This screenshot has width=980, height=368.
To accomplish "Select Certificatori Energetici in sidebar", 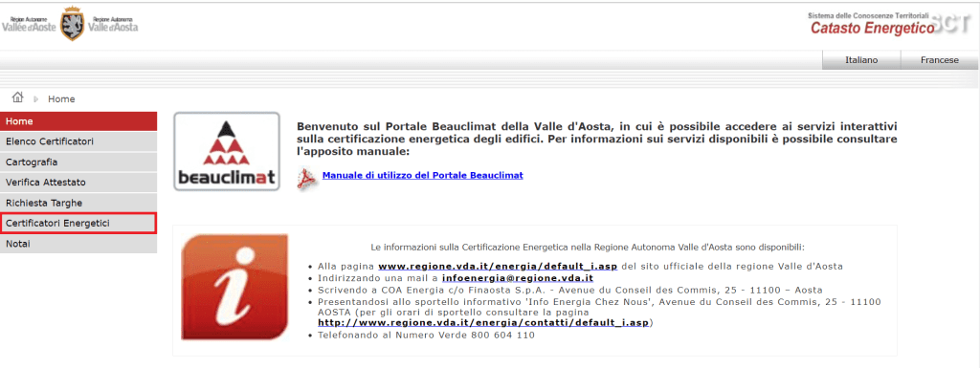I will 78,224.
